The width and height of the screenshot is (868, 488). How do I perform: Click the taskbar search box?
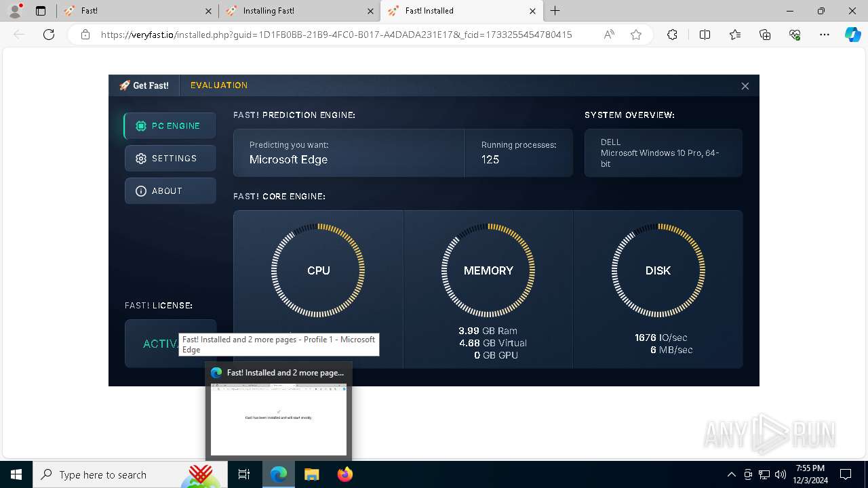click(129, 474)
